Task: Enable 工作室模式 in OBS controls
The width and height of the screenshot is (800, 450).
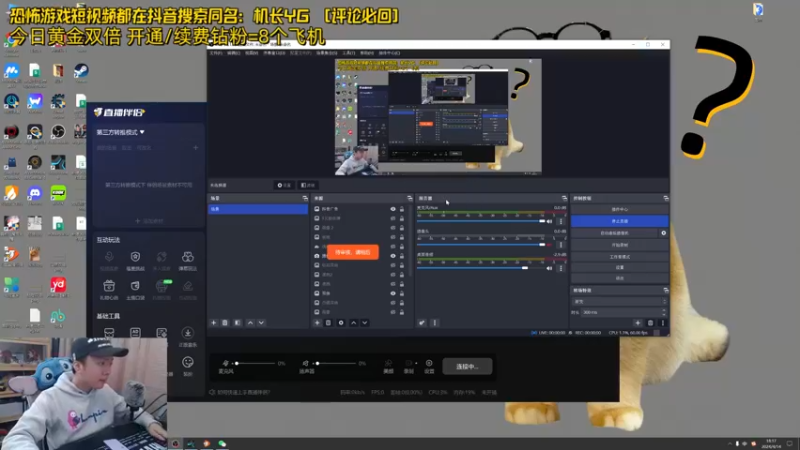Action: coord(619,257)
